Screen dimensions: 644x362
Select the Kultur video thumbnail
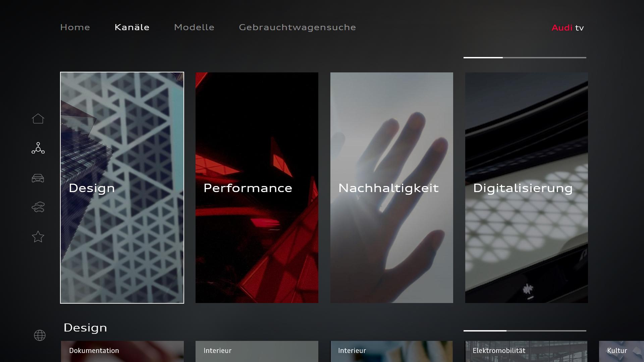click(621, 351)
